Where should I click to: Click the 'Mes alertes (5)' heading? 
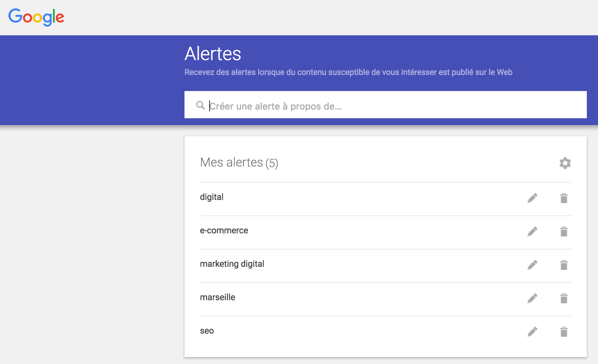pyautogui.click(x=239, y=163)
